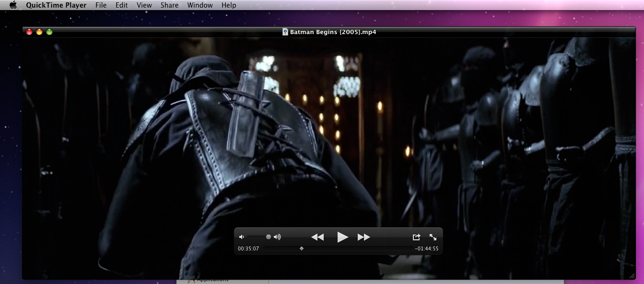Open the Apple menu
This screenshot has height=284, width=644.
13,5
